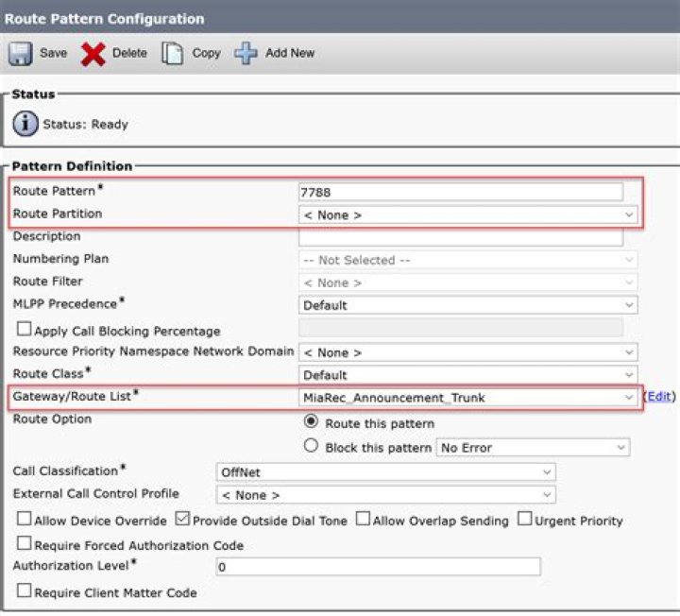
Task: Click into the Route Pattern field
Action: (x=460, y=192)
